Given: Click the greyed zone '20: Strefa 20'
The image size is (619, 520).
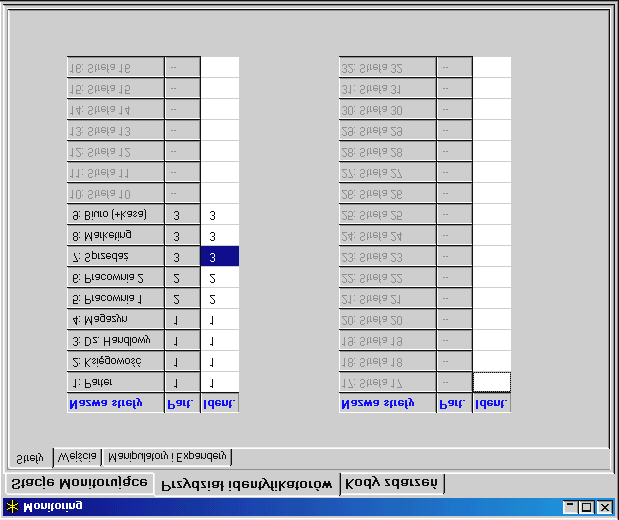Looking at the screenshot, I should coord(388,320).
